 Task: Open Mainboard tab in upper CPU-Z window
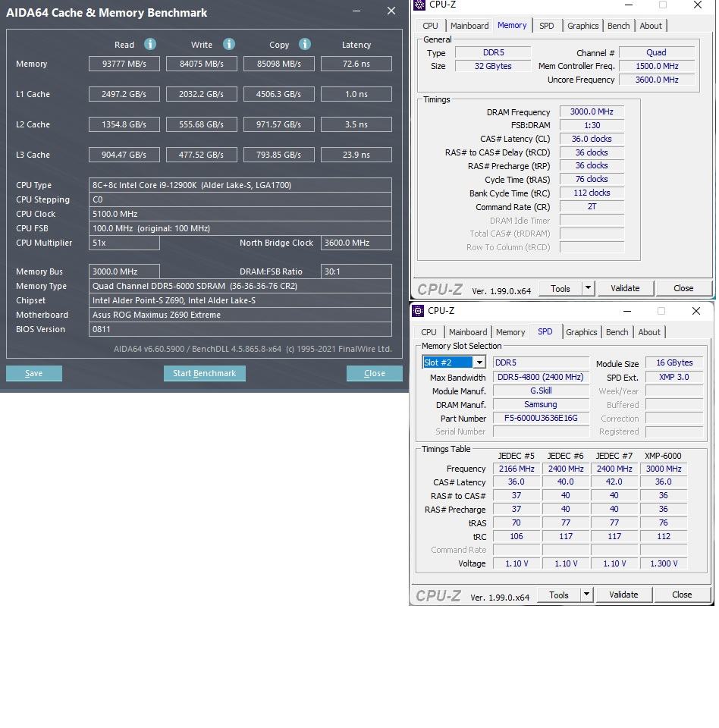469,26
